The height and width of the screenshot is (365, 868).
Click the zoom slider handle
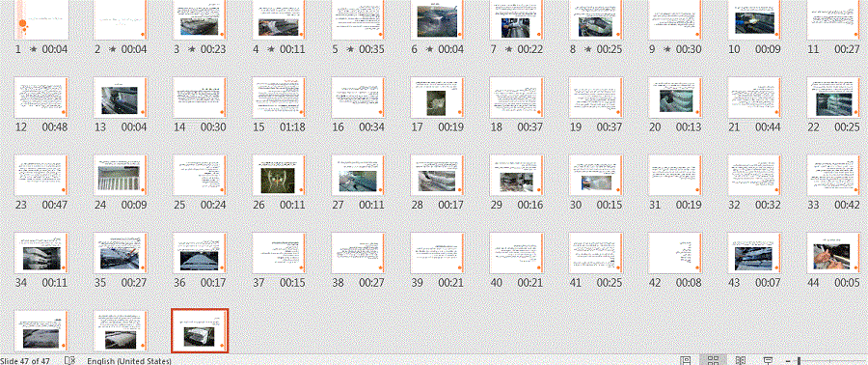(x=799, y=361)
